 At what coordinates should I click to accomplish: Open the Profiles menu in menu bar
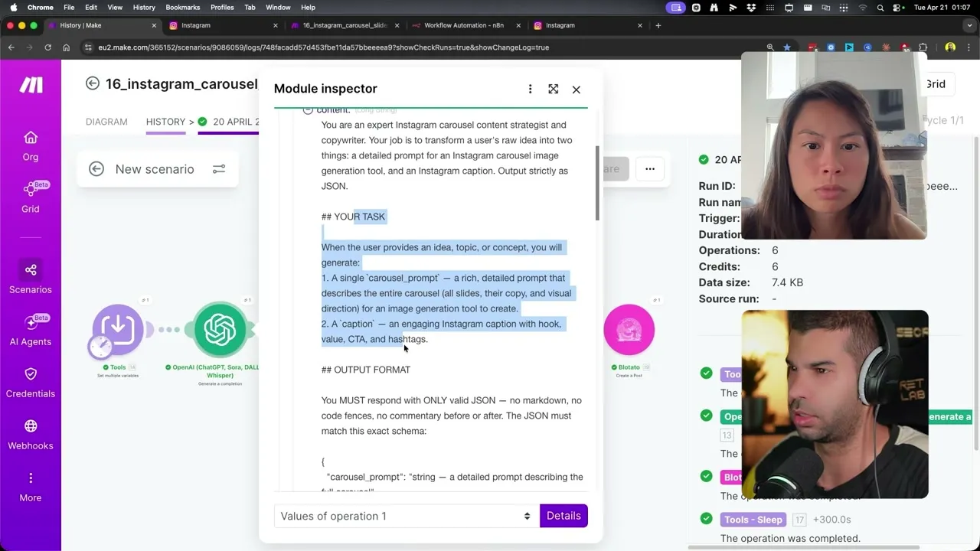[x=222, y=8]
